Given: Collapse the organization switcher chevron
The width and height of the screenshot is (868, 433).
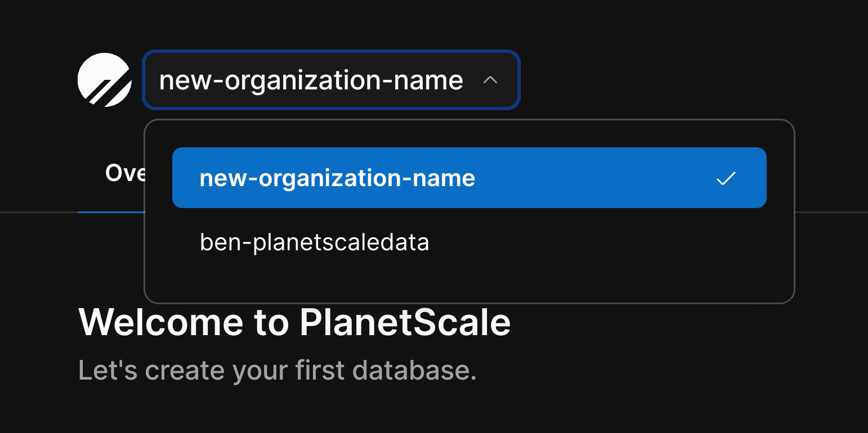Looking at the screenshot, I should (490, 80).
